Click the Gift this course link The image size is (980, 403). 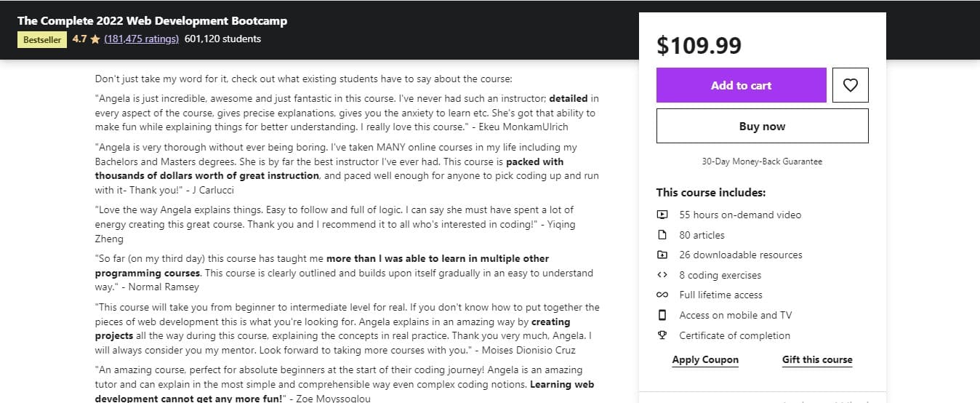(x=817, y=360)
